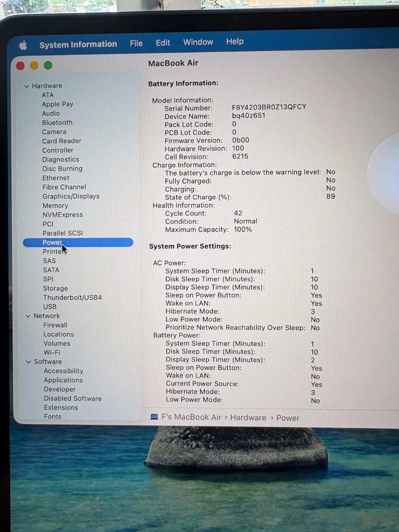Click F's MacBook Air in path bar
Screen dimensions: 399x532
(x=192, y=417)
